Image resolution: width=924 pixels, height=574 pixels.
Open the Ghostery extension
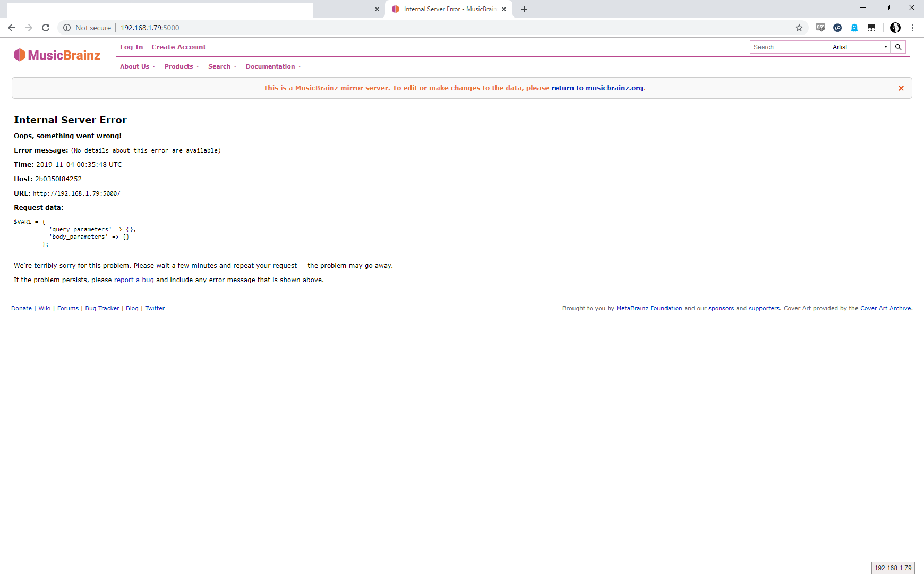point(854,28)
